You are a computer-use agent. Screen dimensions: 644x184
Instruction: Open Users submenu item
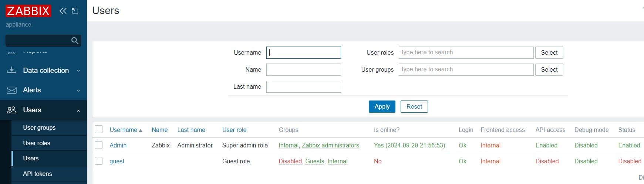[x=31, y=158]
